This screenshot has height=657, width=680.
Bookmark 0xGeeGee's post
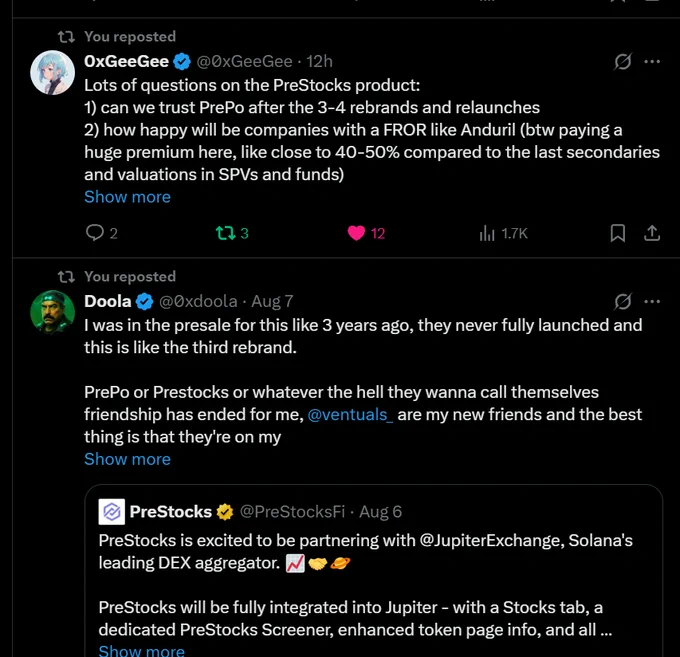pyautogui.click(x=618, y=233)
